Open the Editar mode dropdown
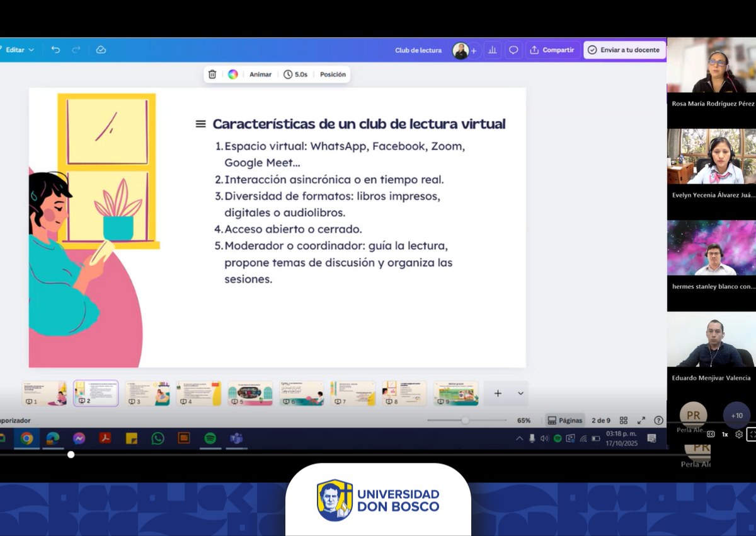Image resolution: width=756 pixels, height=536 pixels. pyautogui.click(x=20, y=50)
